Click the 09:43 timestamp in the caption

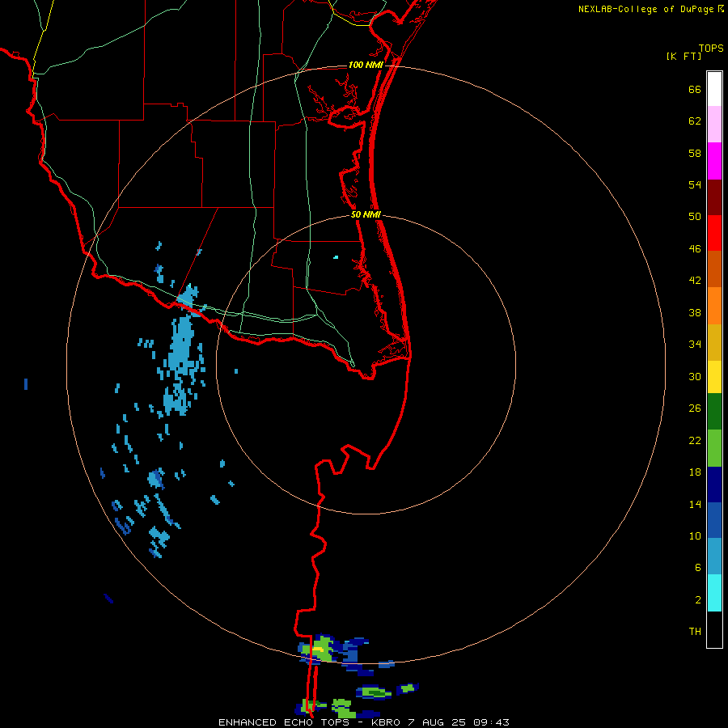pos(491,722)
